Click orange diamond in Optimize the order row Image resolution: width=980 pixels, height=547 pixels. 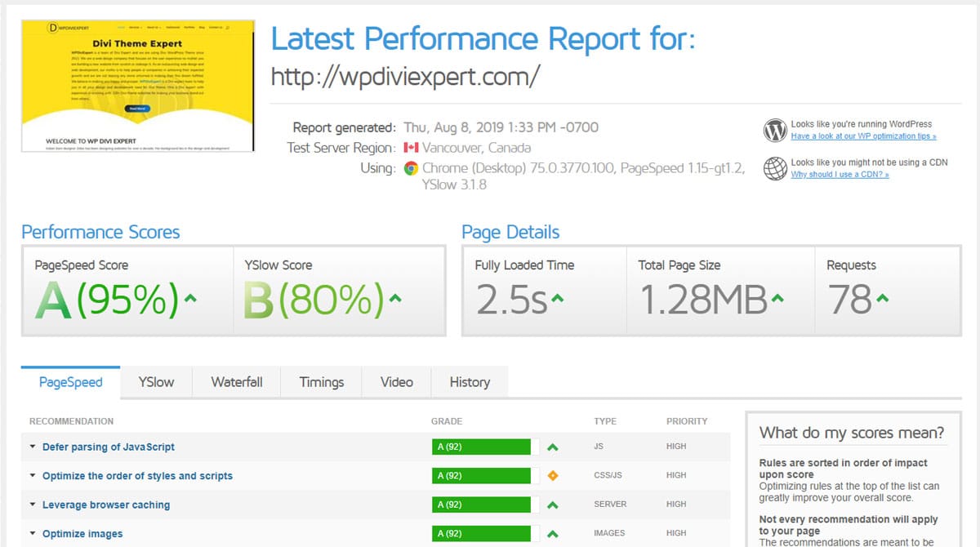[553, 476]
